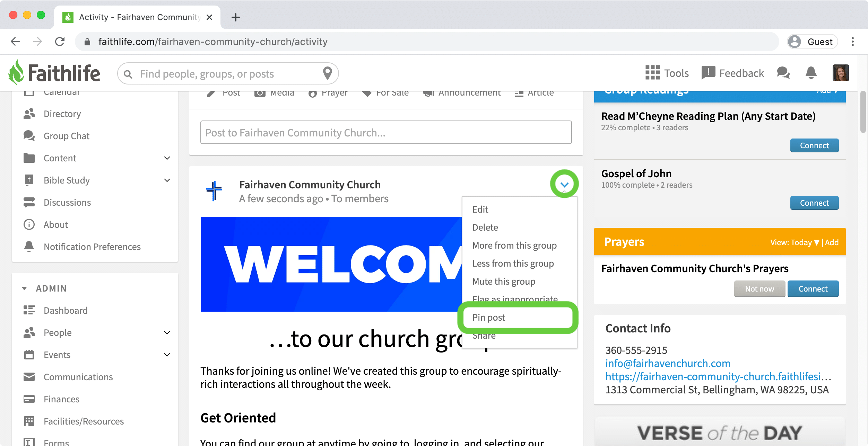Viewport: 868px width, 446px height.
Task: Collapse the ADMIN section triangle
Action: pyautogui.click(x=24, y=288)
